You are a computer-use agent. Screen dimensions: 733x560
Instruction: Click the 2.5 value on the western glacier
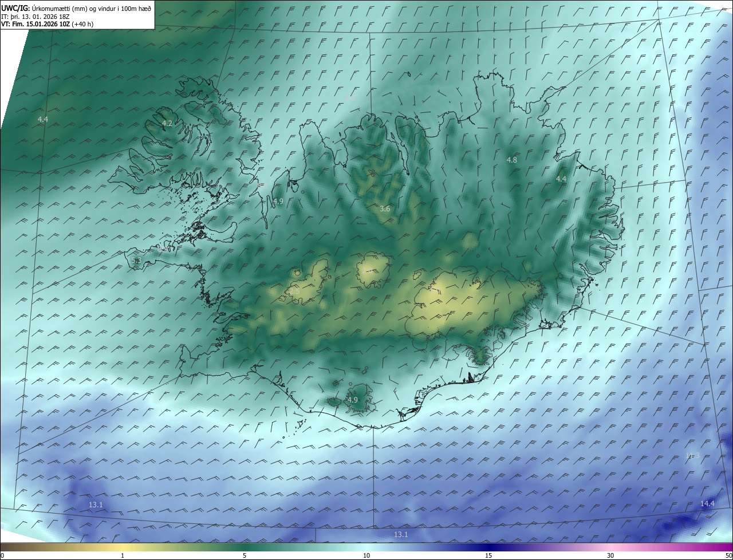coord(294,291)
